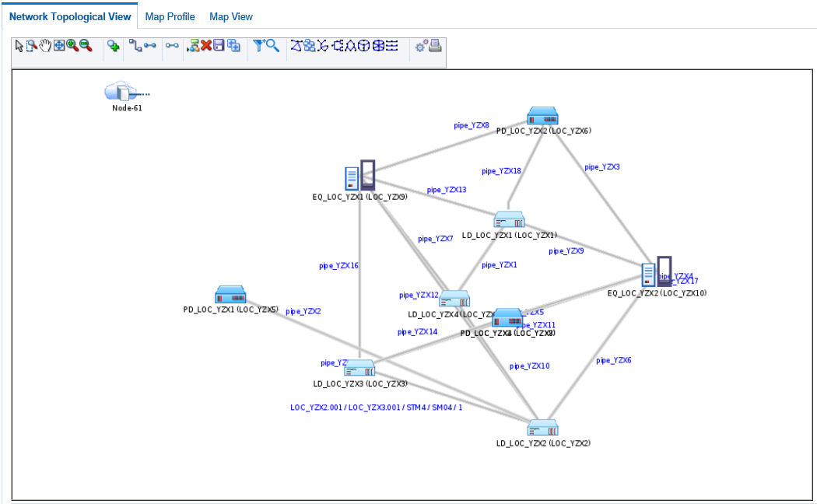This screenshot has width=817, height=504.
Task: Click the pipe_YZX13 link label
Action: point(447,190)
